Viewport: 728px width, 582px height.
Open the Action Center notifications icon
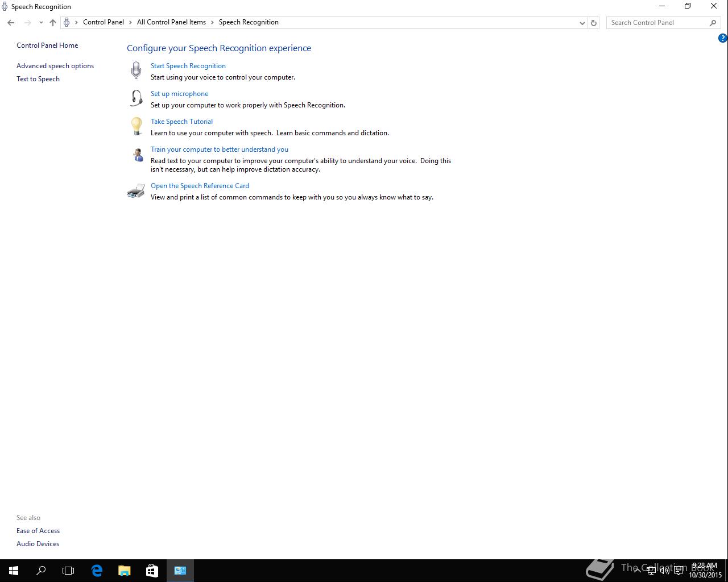[x=679, y=571]
